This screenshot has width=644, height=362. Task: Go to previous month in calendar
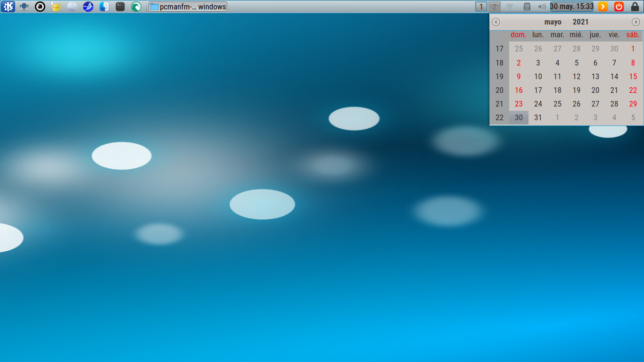496,22
